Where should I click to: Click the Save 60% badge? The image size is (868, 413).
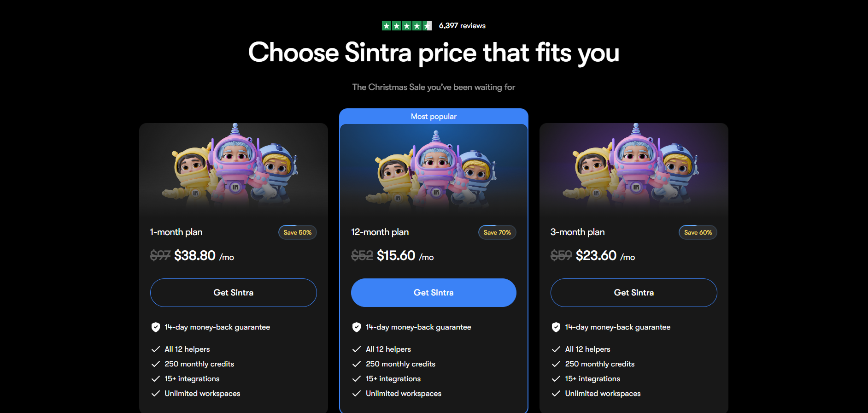[x=698, y=232]
